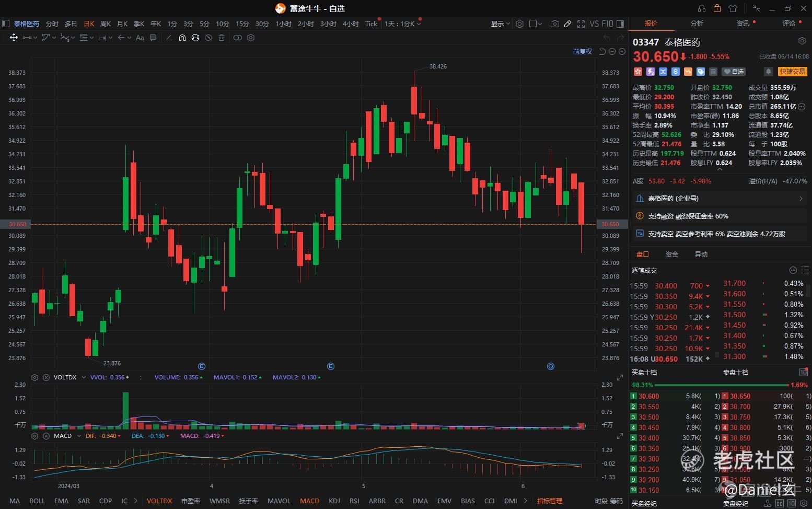Open the VOLTDX indicator dropdown

coord(84,377)
